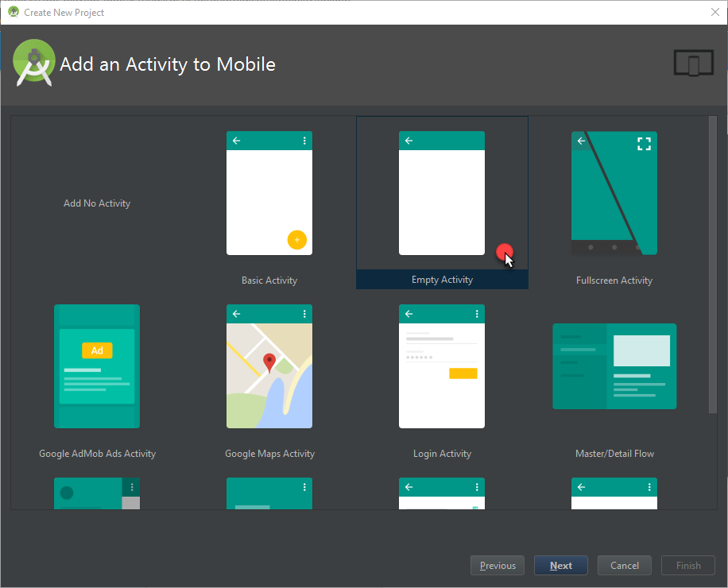
Task: Click the fullscreen corners icon in Fullscreen Activity preview
Action: tap(644, 144)
